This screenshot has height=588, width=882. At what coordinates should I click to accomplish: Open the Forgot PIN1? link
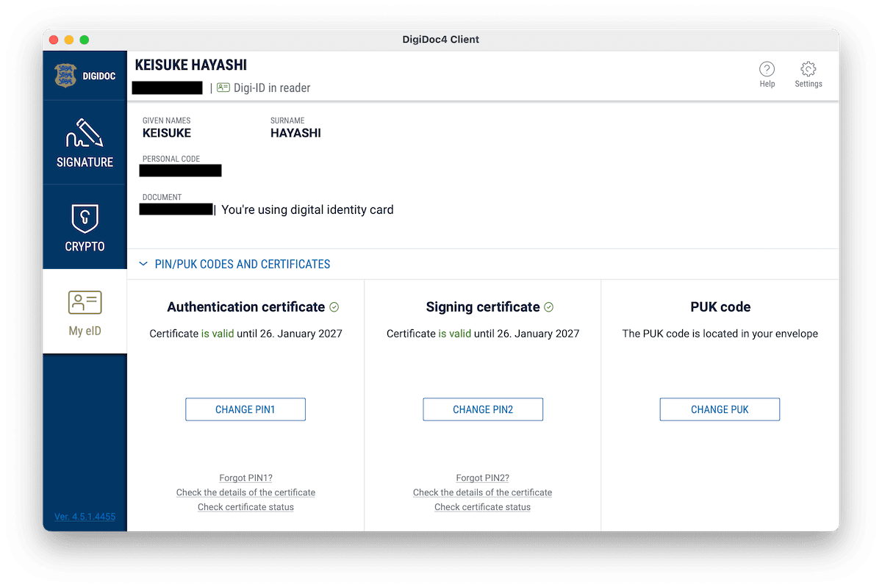point(245,478)
